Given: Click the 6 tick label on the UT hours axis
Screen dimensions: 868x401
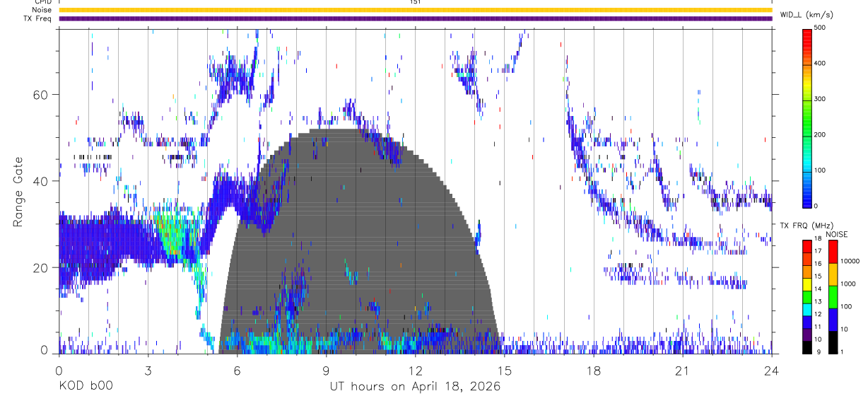Looking at the screenshot, I should pyautogui.click(x=237, y=370).
